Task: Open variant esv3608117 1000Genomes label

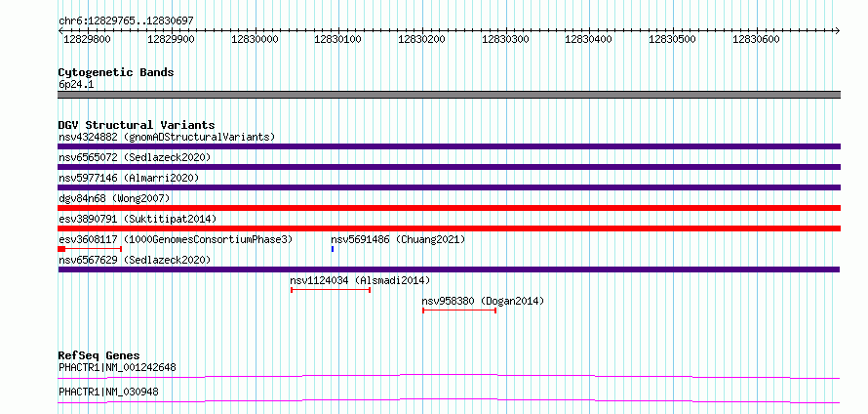Action: click(176, 239)
